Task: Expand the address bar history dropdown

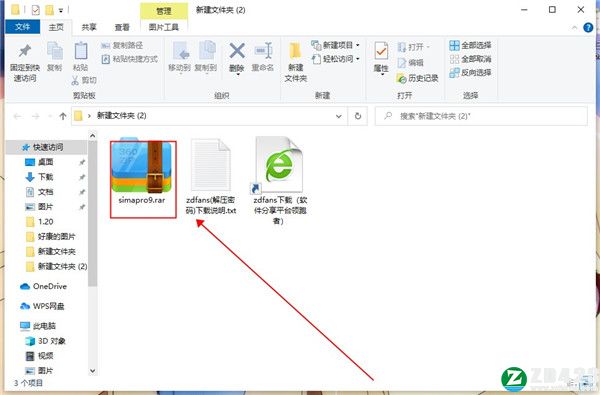Action: point(339,116)
